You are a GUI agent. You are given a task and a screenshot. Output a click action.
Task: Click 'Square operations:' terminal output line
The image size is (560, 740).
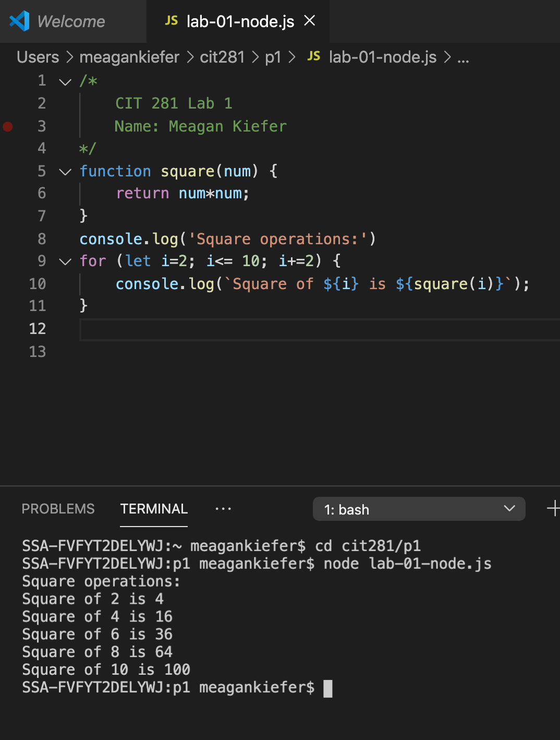[x=101, y=581]
